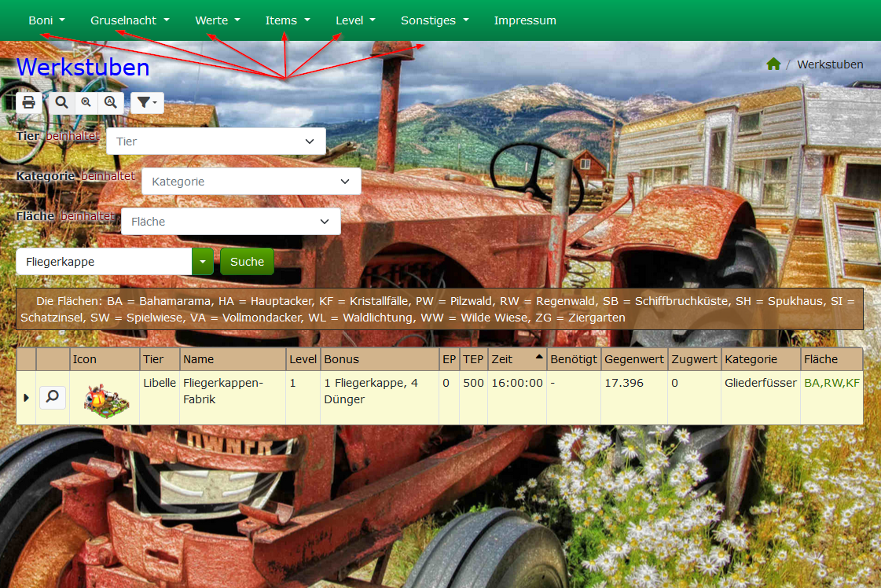Sort table by Tier column
Image resolution: width=881 pixels, height=588 pixels.
[160, 359]
